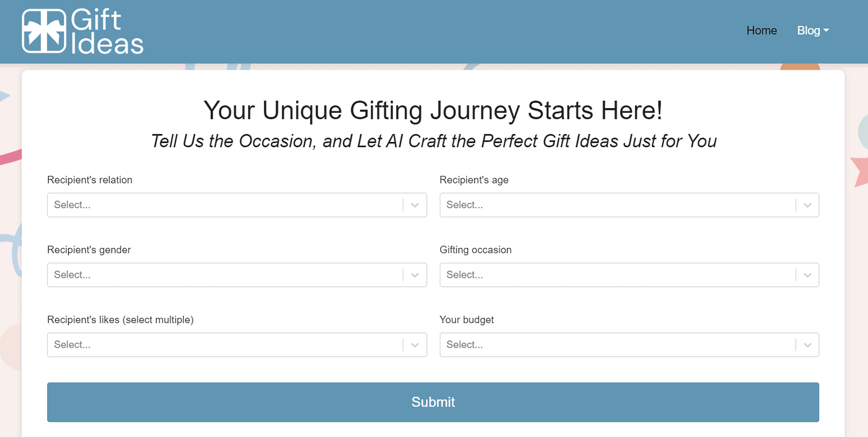Select the Your budget dropdown field
Image resolution: width=868 pixels, height=437 pixels.
click(629, 345)
